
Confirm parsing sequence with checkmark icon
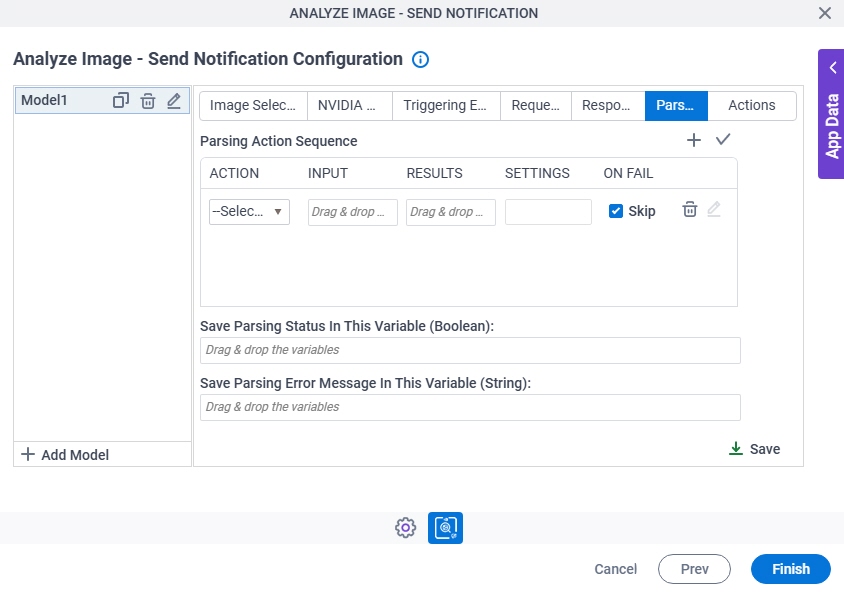click(x=723, y=139)
